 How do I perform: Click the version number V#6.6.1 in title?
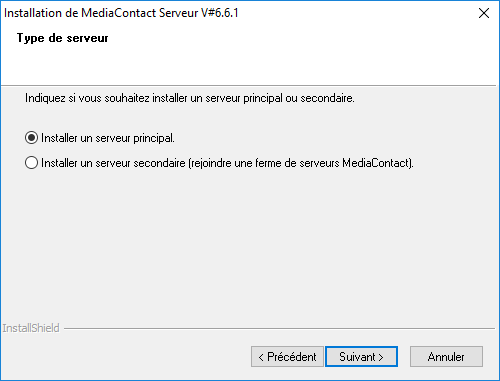(220, 13)
